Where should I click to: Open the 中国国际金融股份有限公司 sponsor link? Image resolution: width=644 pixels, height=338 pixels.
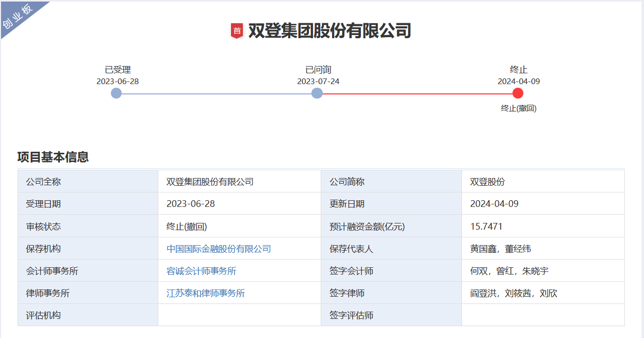point(219,249)
